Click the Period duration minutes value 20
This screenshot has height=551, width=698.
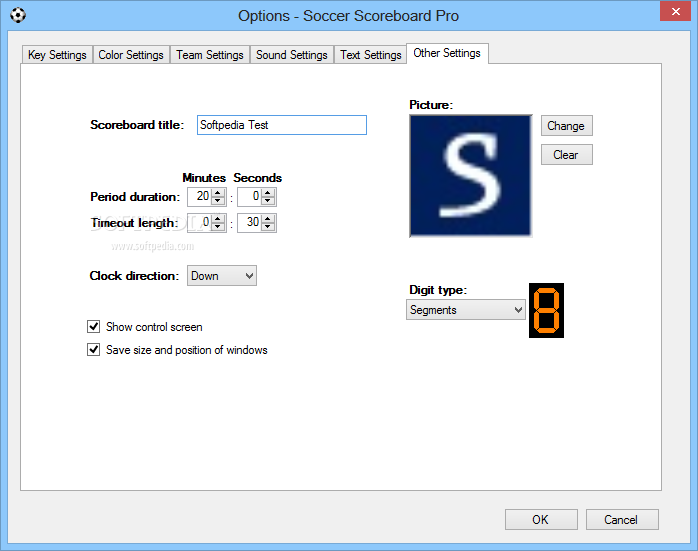[203, 196]
